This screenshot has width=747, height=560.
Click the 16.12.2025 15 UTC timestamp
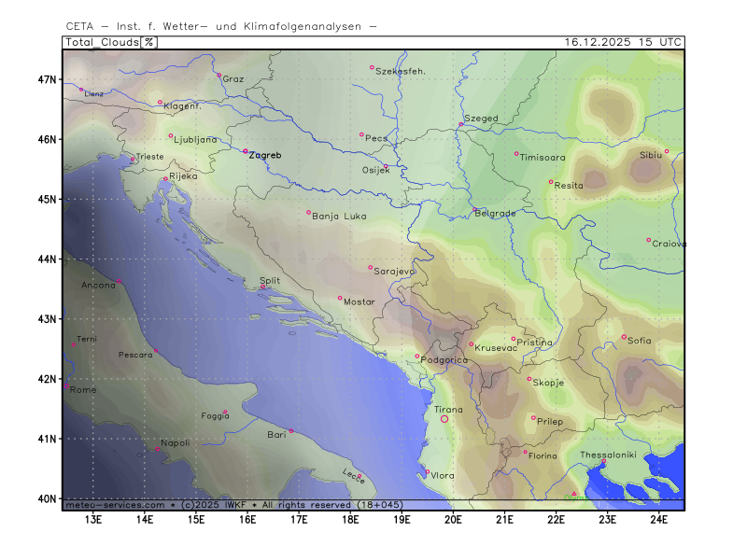pyautogui.click(x=623, y=42)
